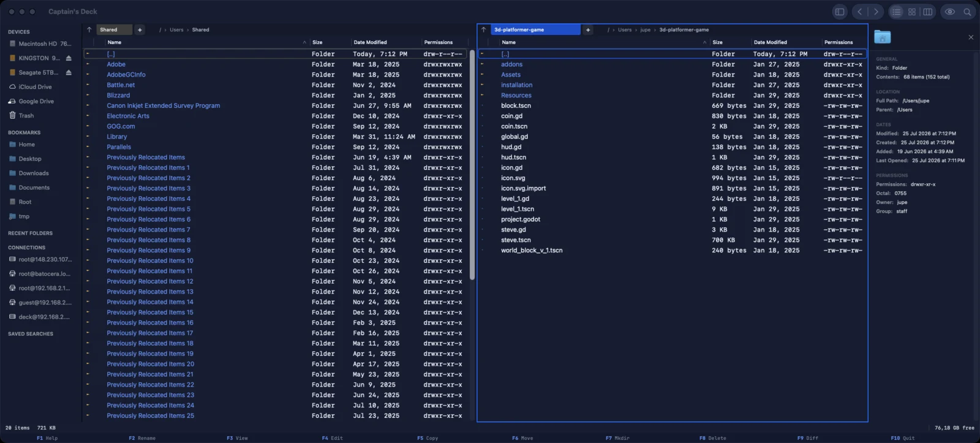Switch to list view in toolbar
Viewport: 980px width, 443px height.
(x=897, y=12)
